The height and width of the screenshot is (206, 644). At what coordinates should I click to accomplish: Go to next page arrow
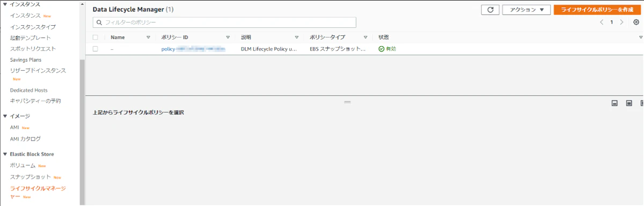point(621,22)
